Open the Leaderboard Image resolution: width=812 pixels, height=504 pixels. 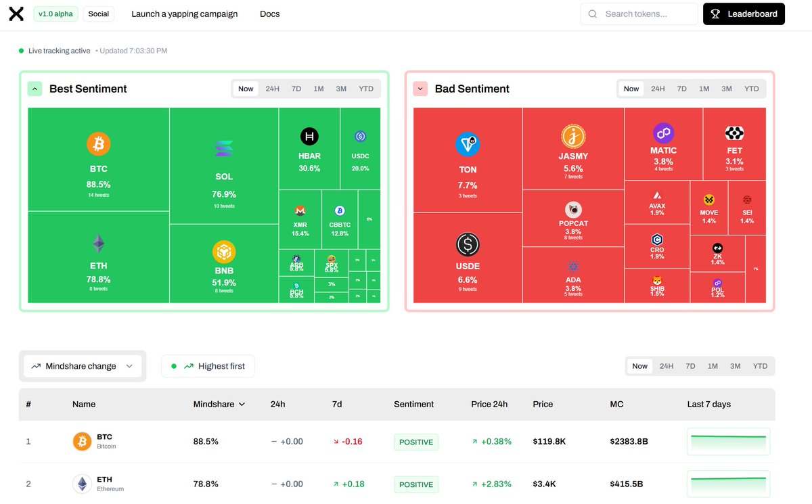(x=744, y=14)
